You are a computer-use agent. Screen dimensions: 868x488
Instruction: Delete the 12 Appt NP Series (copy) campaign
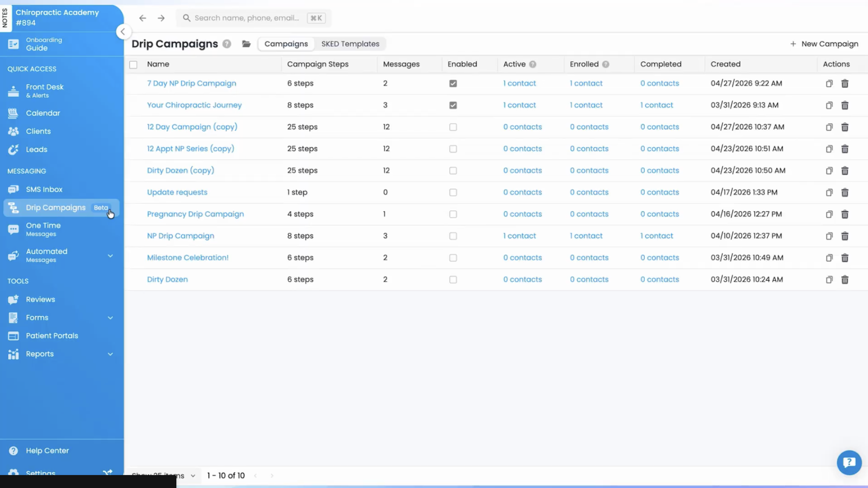coord(845,149)
